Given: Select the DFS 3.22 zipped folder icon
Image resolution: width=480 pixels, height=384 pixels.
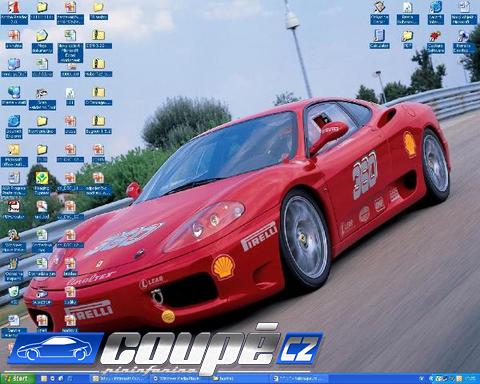Looking at the screenshot, I should click(98, 39).
